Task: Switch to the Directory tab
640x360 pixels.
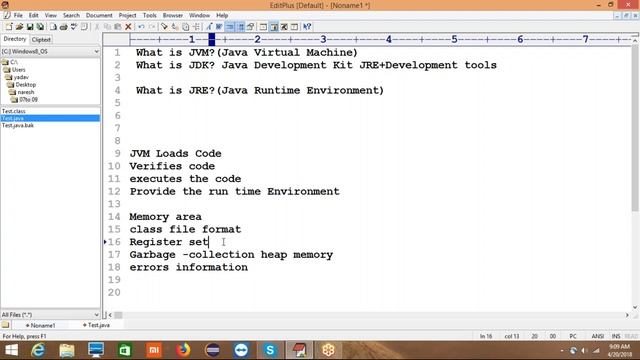Action: click(x=15, y=39)
